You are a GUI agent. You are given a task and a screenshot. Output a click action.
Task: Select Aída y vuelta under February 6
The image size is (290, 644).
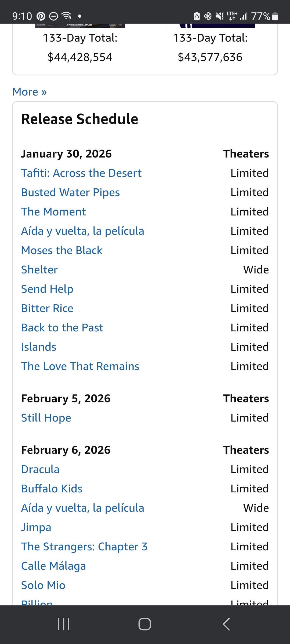point(83,508)
